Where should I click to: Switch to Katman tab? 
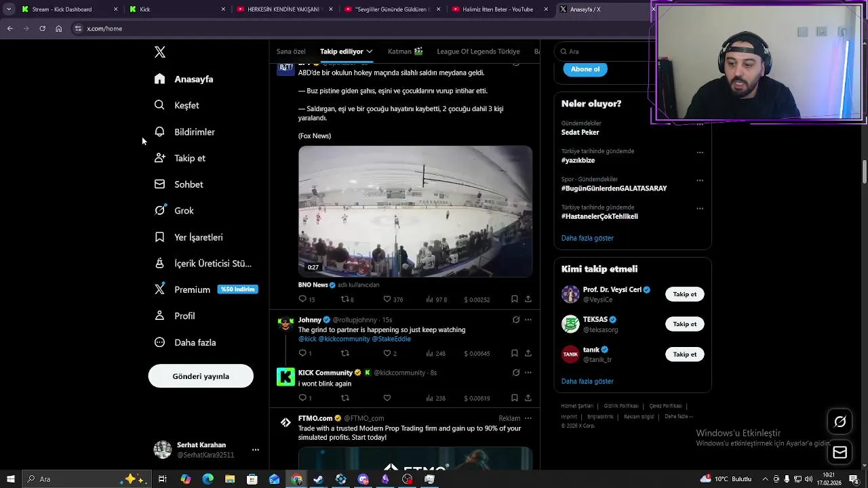(406, 52)
